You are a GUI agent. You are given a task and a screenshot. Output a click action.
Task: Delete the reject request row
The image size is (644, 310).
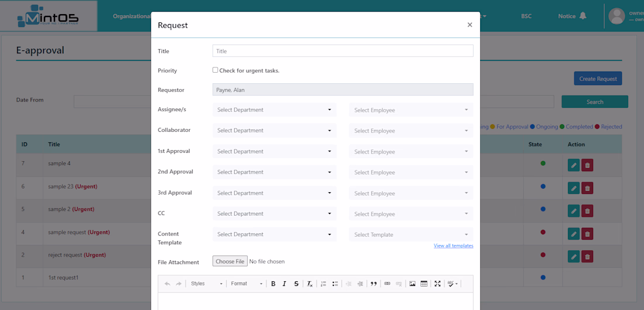pyautogui.click(x=587, y=257)
